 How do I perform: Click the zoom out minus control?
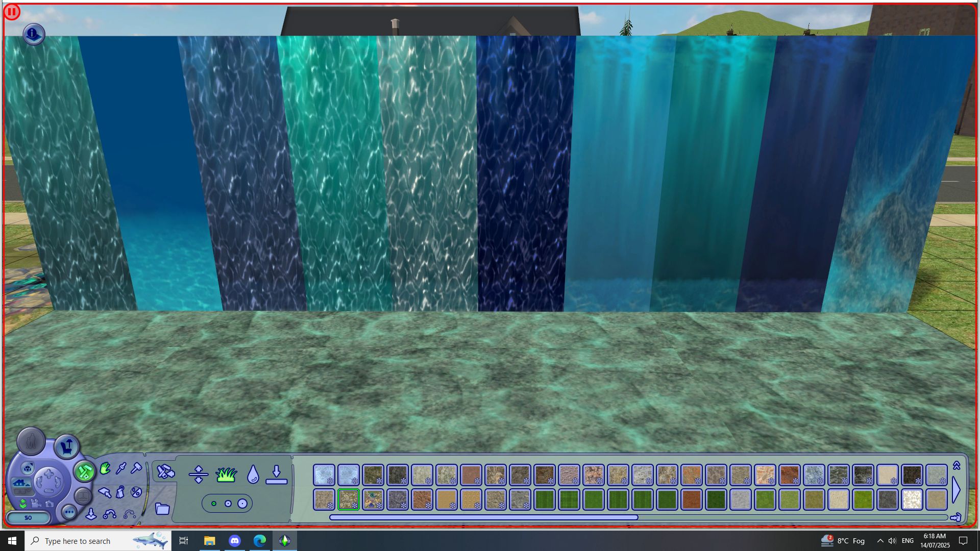coord(48,491)
